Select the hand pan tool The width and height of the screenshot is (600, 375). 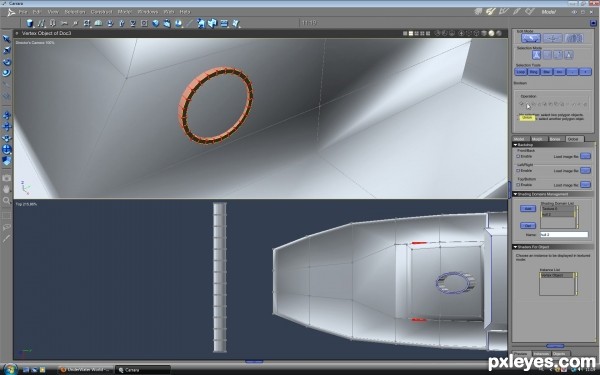click(x=6, y=189)
